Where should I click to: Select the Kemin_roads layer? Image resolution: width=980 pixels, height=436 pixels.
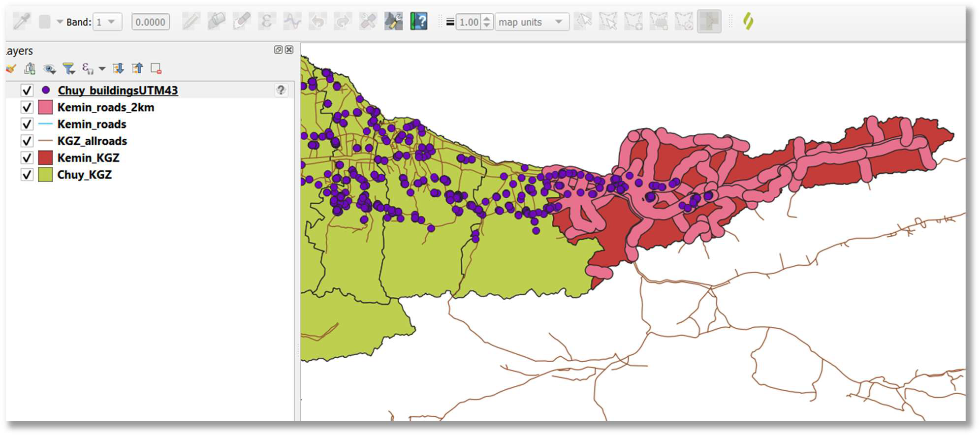[92, 124]
